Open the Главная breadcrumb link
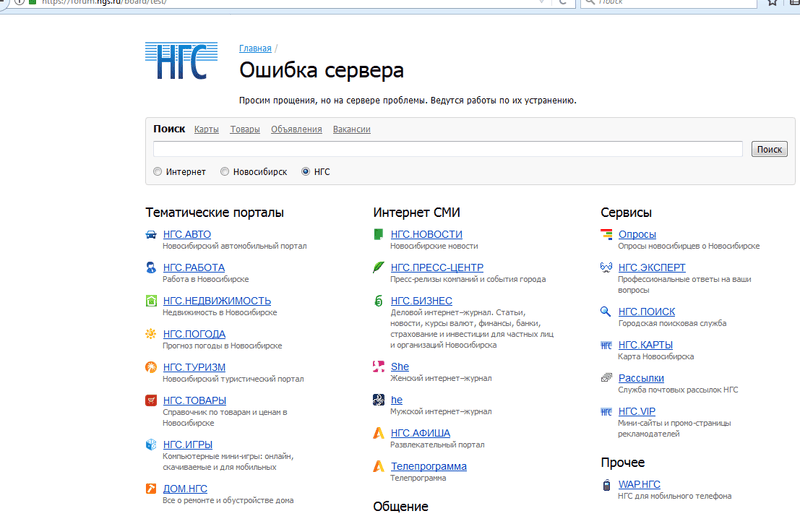 pos(255,48)
